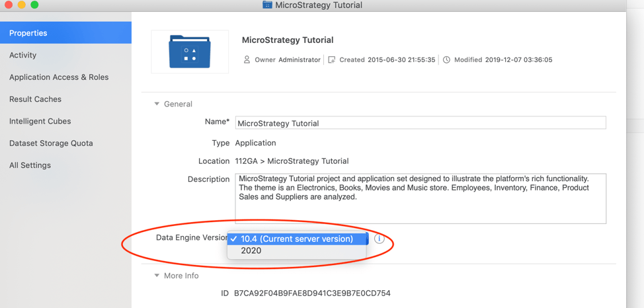This screenshot has width=644, height=308.
Task: Click the Created date icon
Action: 332,59
